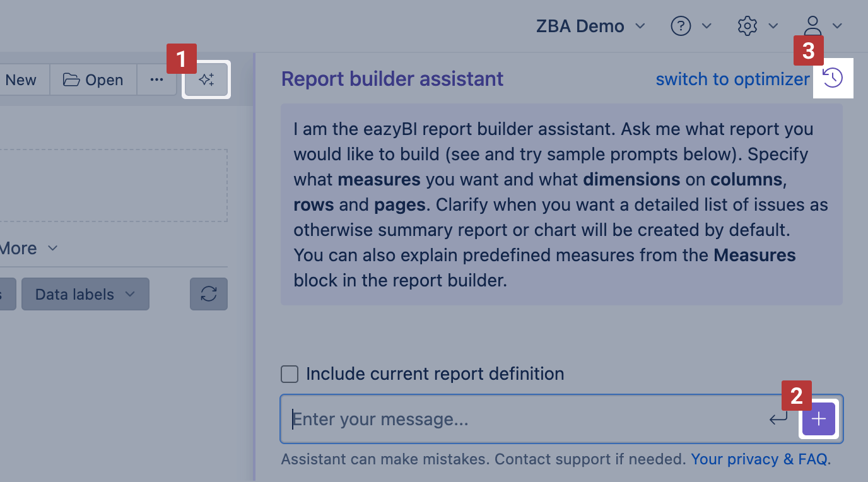The height and width of the screenshot is (482, 868).
Task: Start a new chat with the plus button
Action: click(819, 419)
